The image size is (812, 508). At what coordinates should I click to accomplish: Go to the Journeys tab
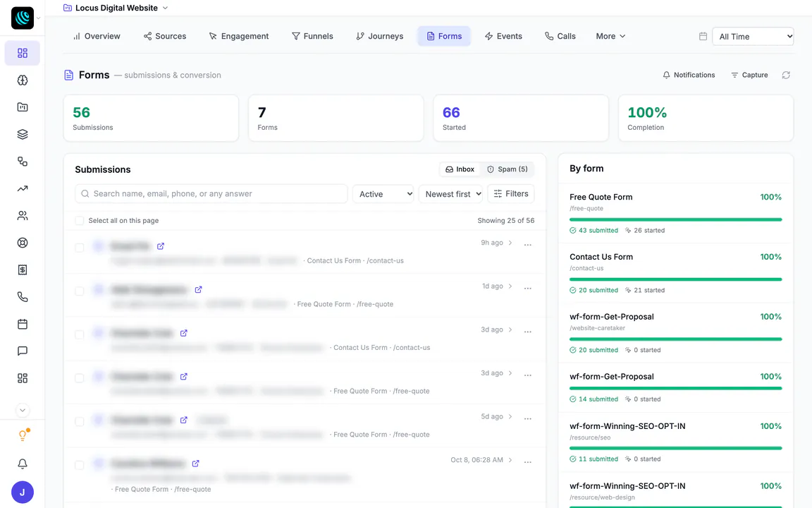click(x=380, y=36)
